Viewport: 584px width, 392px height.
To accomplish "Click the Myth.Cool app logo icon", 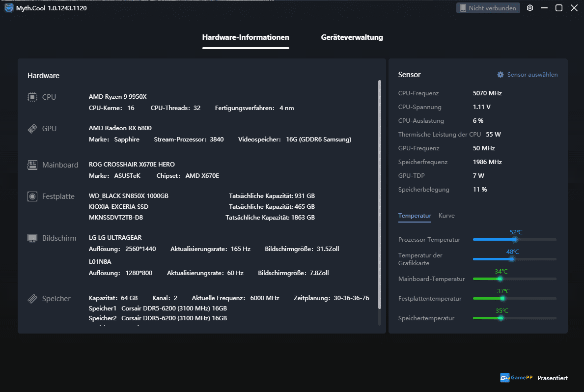I will (8, 7).
